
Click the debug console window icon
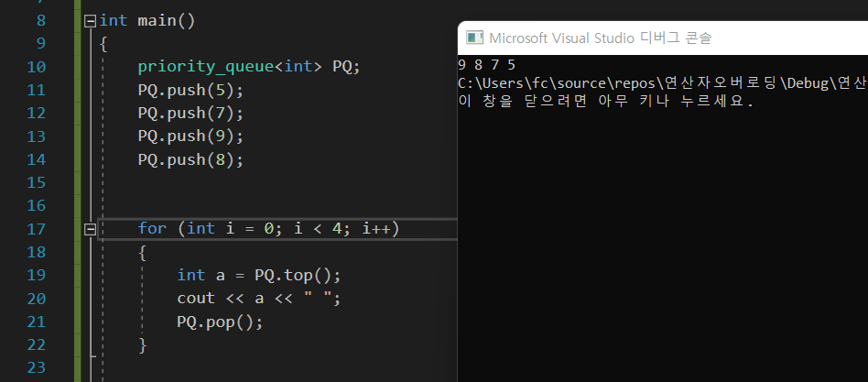tap(474, 38)
